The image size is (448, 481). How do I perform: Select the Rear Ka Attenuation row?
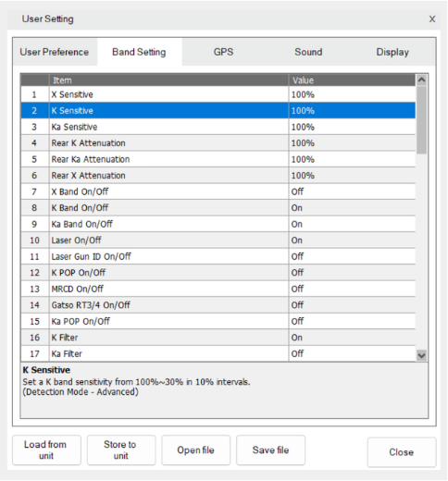click(x=218, y=159)
